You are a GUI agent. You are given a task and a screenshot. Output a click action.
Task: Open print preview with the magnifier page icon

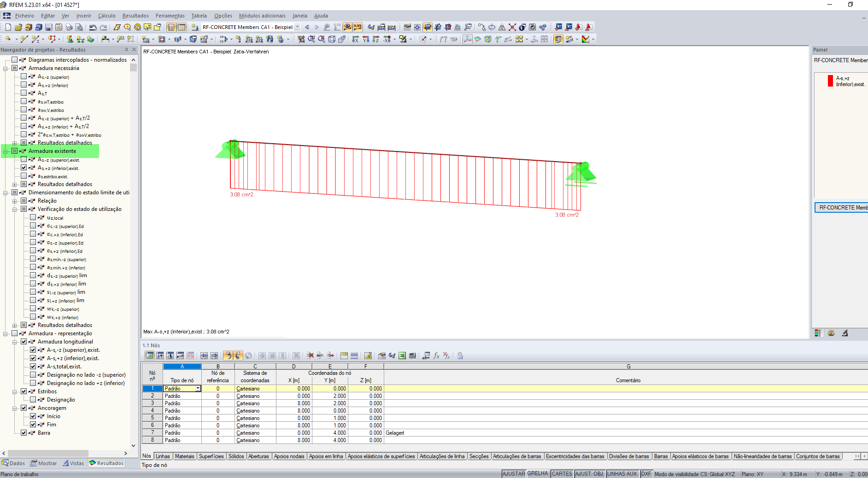[79, 27]
